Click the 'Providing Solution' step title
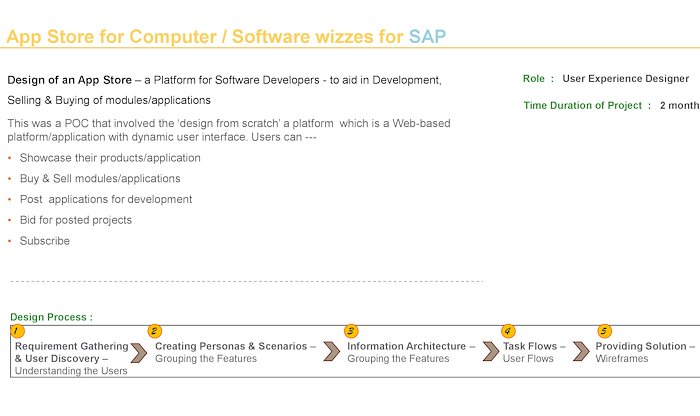 tap(641, 346)
